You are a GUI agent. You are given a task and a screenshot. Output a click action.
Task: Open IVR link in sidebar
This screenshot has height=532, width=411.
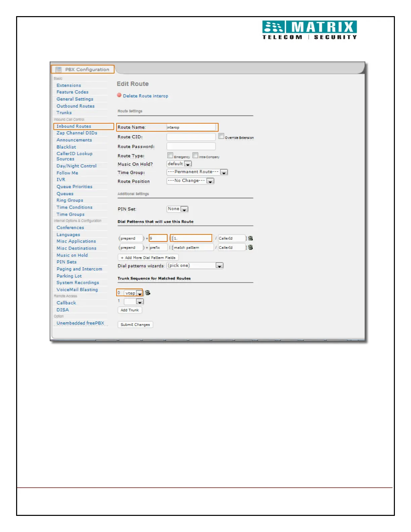click(x=61, y=180)
